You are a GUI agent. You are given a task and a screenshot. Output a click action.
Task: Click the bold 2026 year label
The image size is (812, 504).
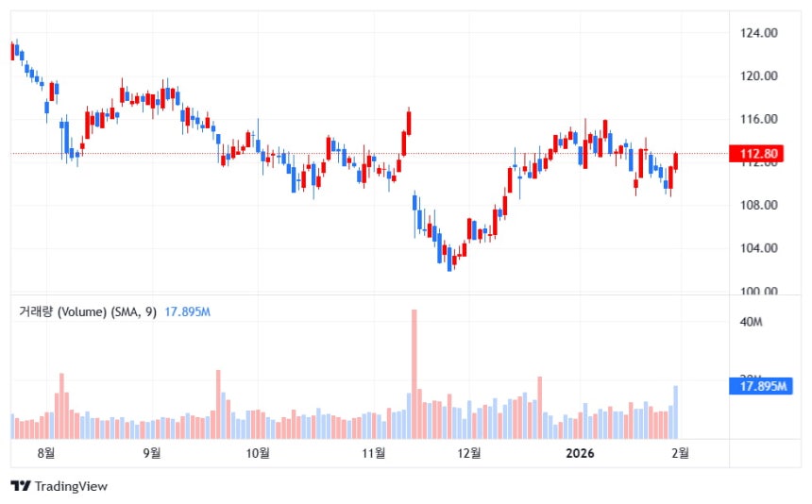pyautogui.click(x=579, y=453)
